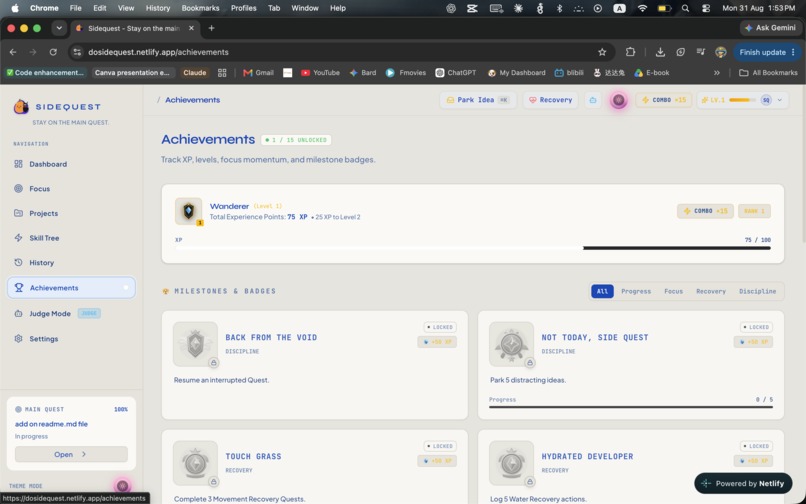Open the Profiles menu in the menu bar
This screenshot has height=504, width=806.
[244, 8]
